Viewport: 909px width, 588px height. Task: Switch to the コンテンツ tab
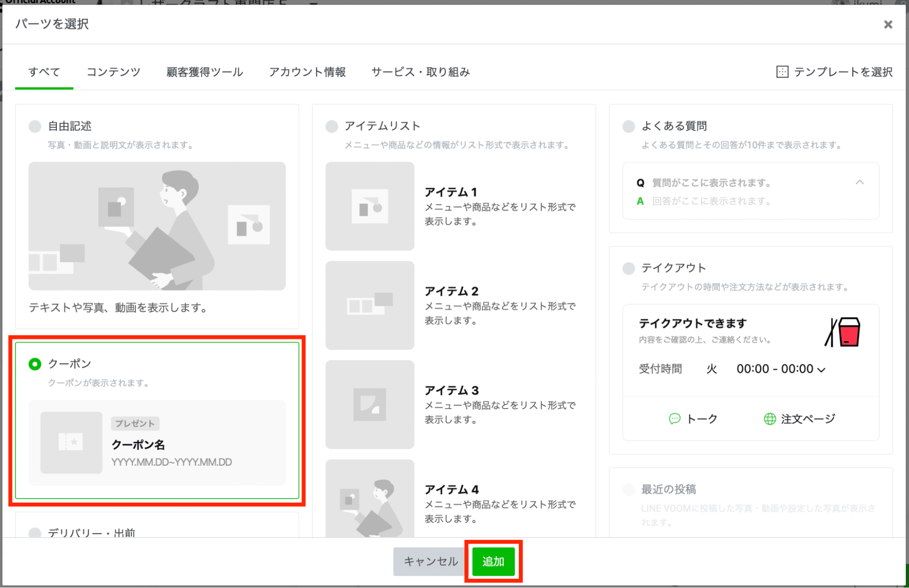point(113,72)
